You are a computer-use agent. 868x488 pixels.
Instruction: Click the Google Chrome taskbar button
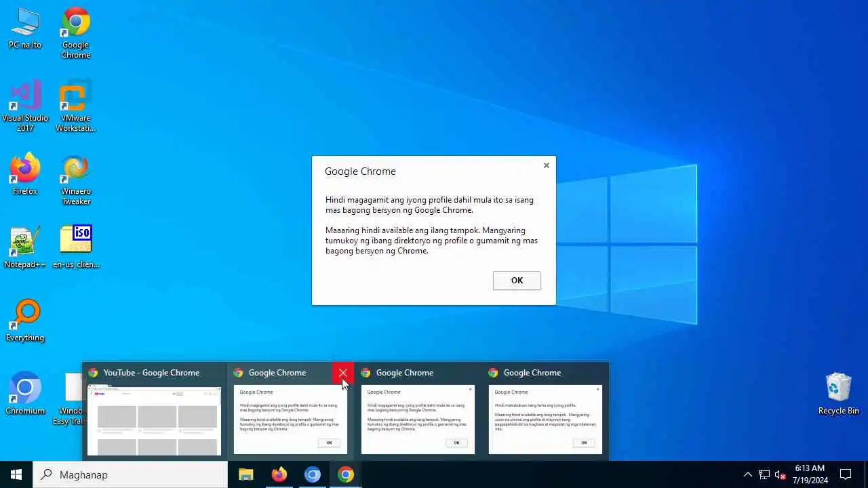click(345, 474)
